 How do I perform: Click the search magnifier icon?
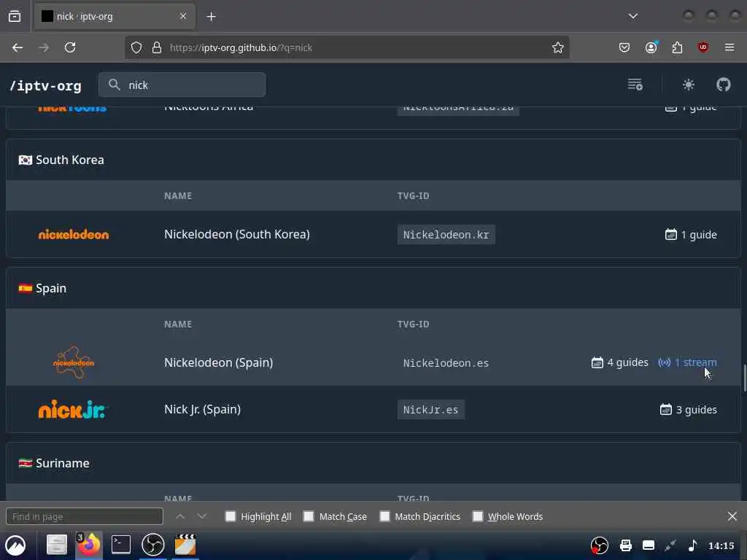(x=115, y=85)
